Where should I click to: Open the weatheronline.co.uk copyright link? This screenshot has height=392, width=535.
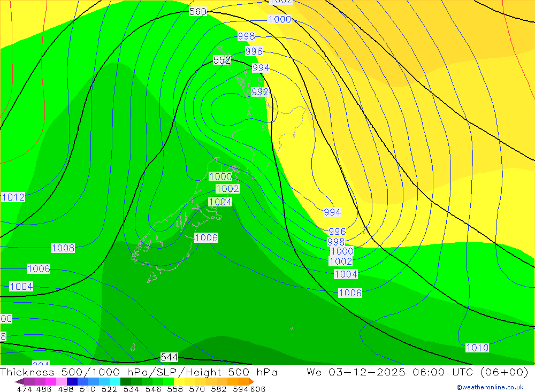[x=490, y=387]
